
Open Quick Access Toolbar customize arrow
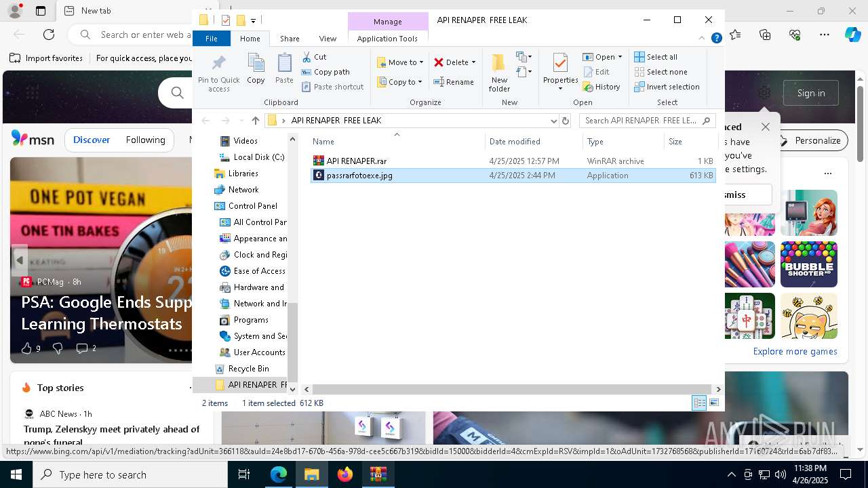click(253, 20)
